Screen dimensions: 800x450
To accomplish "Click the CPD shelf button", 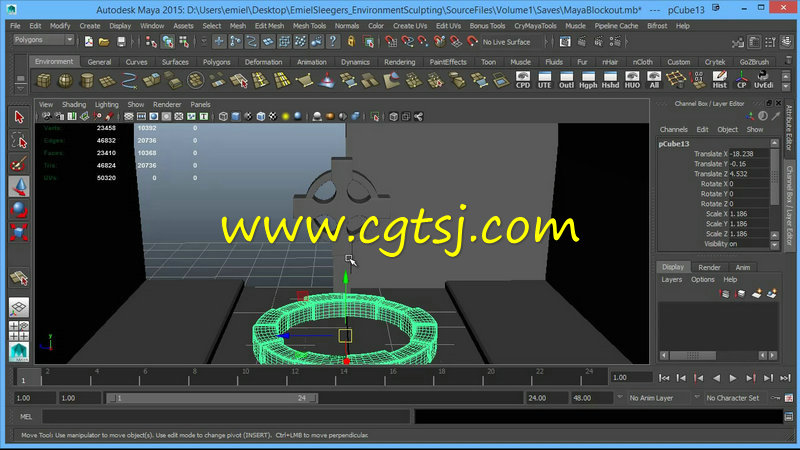I will click(522, 80).
